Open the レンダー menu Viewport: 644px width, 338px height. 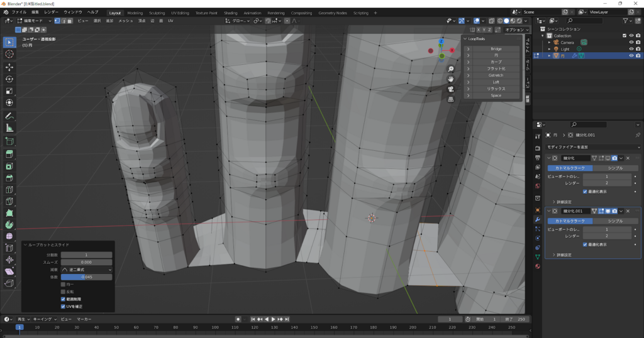(51, 12)
